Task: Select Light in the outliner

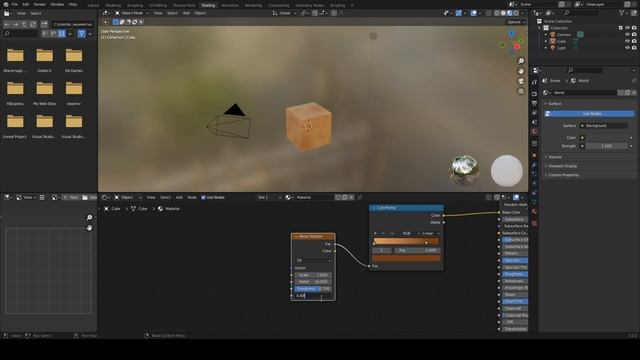Action: point(561,48)
